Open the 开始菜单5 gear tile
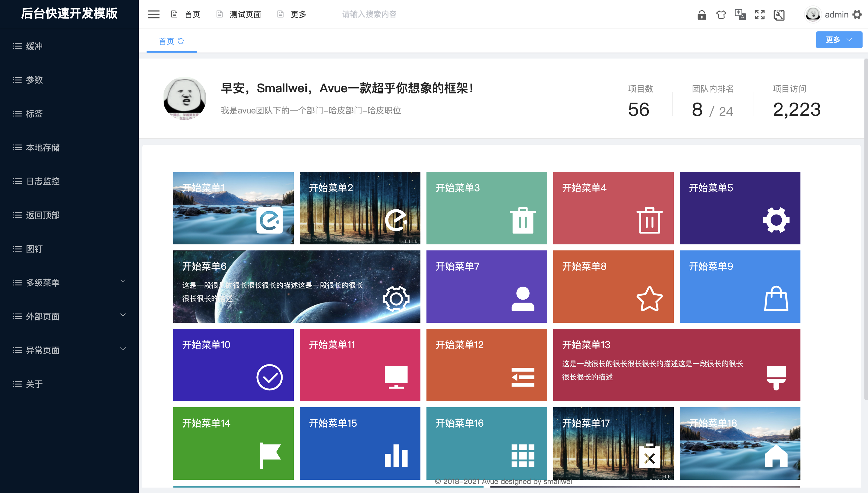Viewport: 868px width, 493px height. click(x=740, y=208)
